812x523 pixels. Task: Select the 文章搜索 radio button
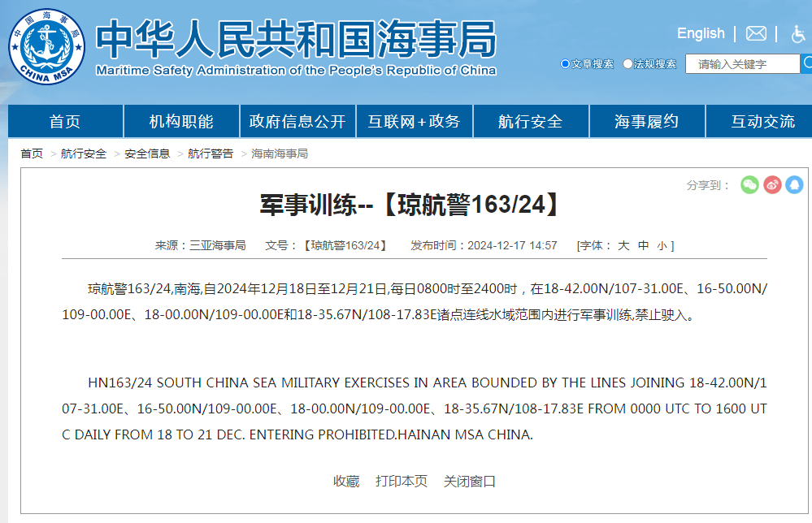(566, 64)
